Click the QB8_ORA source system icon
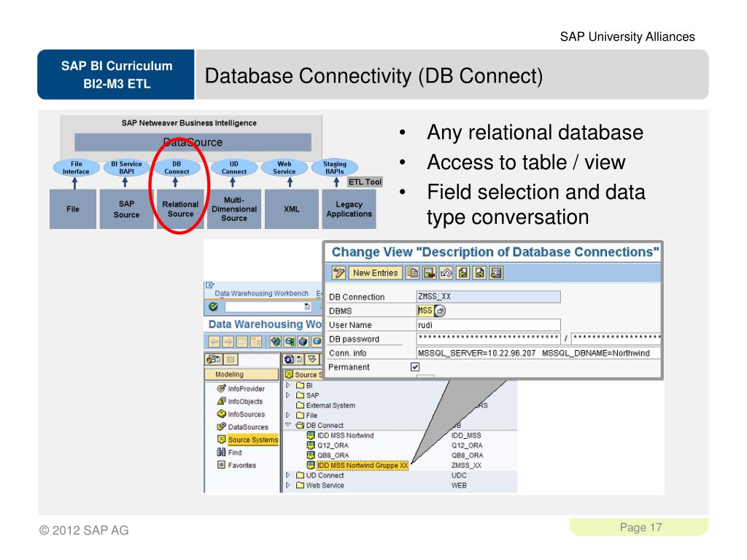The image size is (747, 560). point(311,455)
